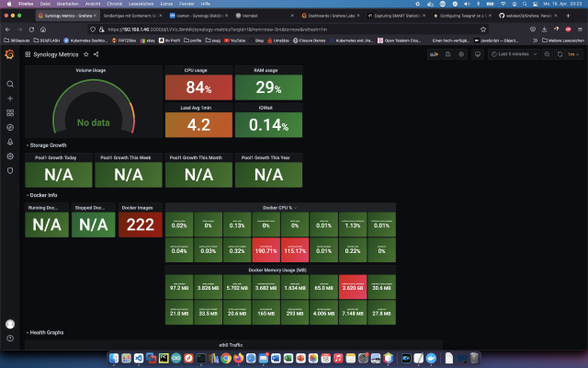
Task: Toggle star to favorite Synology Metrics dashboard
Action: [x=85, y=54]
